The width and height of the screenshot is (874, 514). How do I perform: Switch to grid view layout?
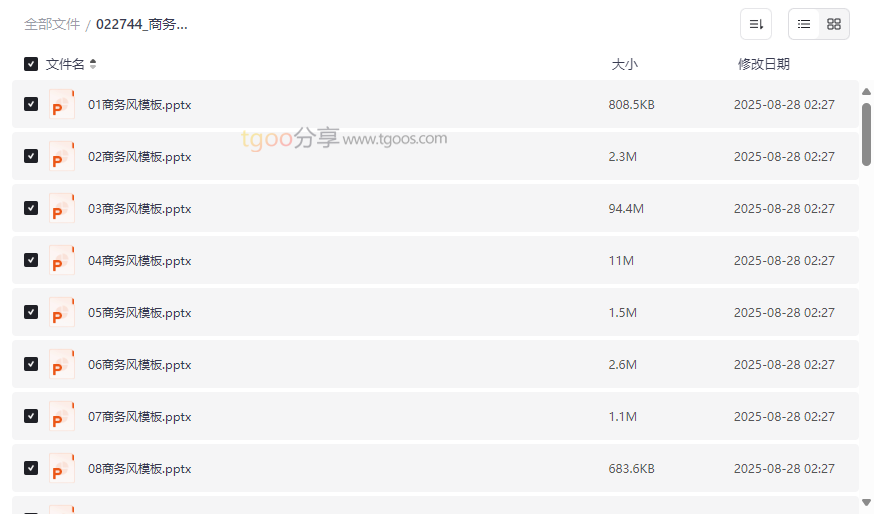(834, 24)
